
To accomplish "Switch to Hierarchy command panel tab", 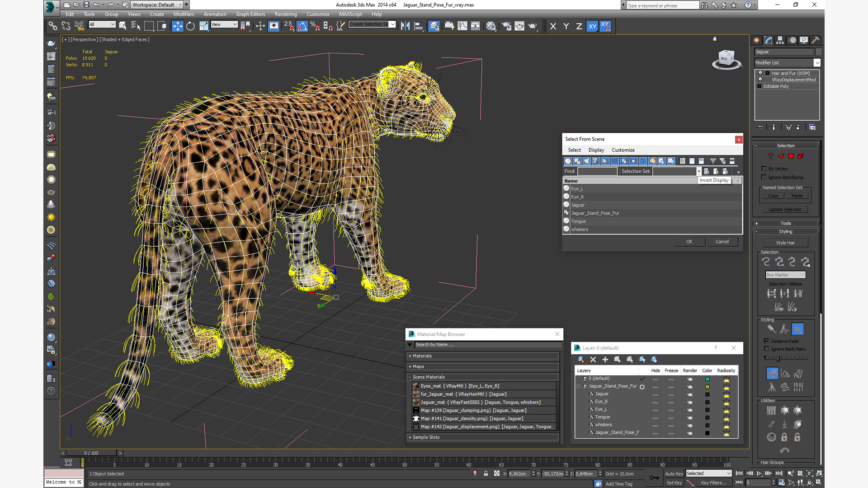I will 780,40.
